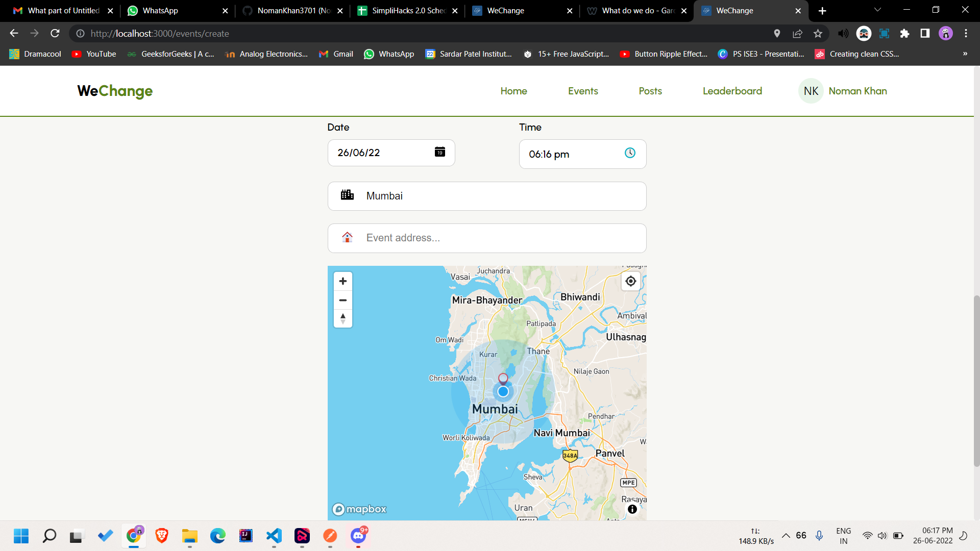Show hidden system tray icons chevron
The image size is (980, 551).
[786, 535]
